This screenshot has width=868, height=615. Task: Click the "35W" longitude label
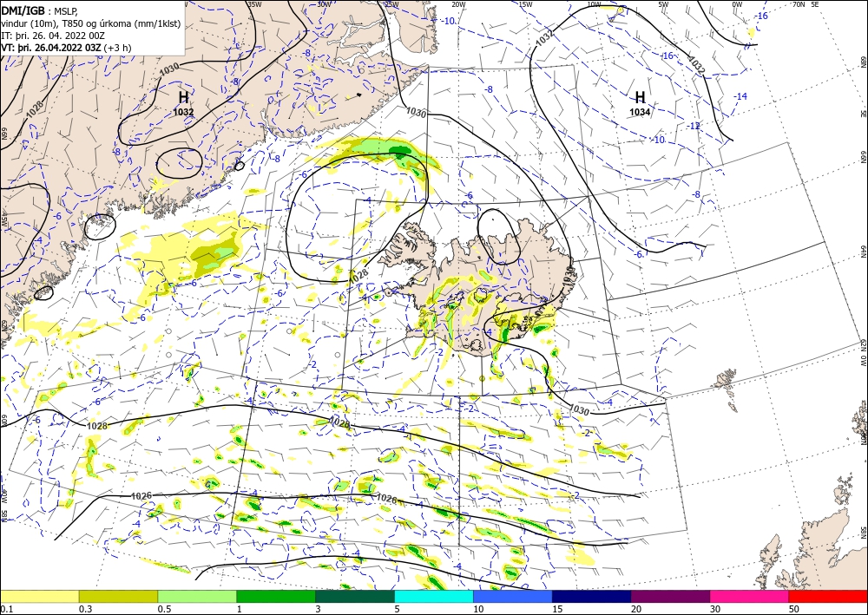tap(254, 4)
